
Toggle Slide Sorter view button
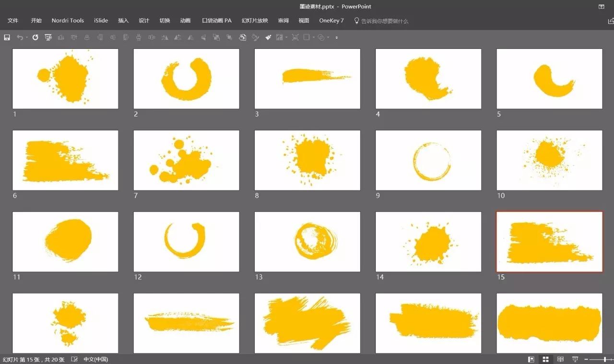(x=545, y=359)
